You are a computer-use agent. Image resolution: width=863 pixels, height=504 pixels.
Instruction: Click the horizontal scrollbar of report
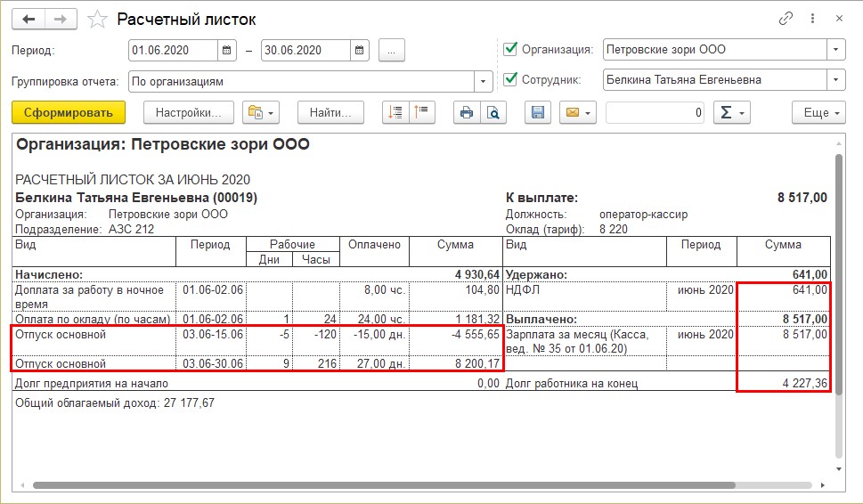click(x=384, y=485)
